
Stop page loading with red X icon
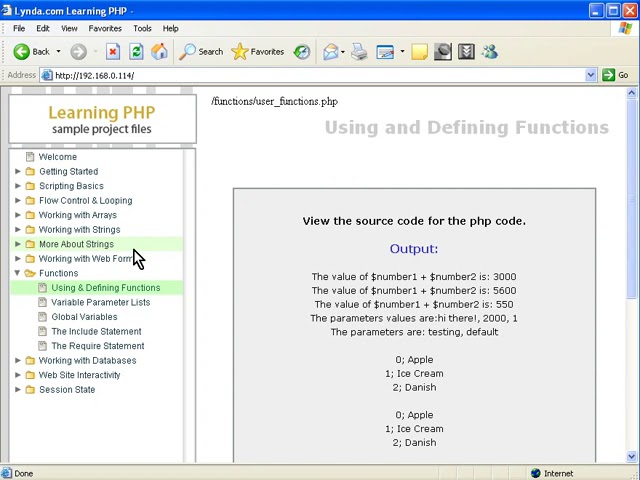(x=113, y=52)
